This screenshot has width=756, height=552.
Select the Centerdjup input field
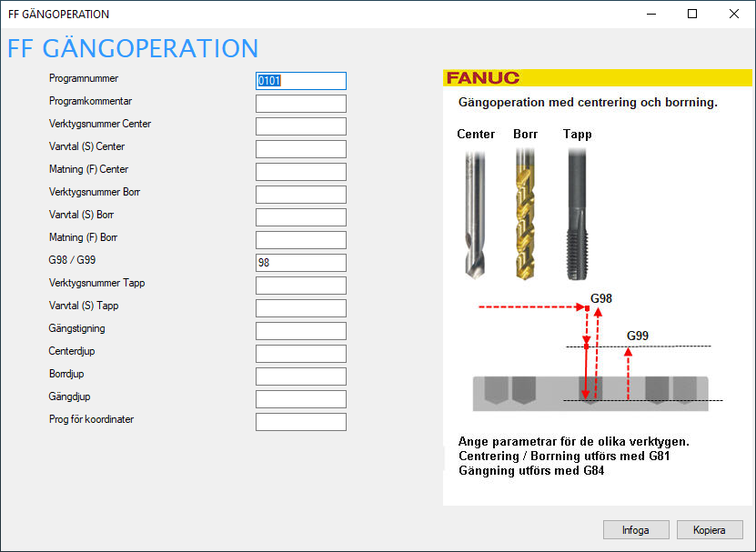(x=301, y=354)
